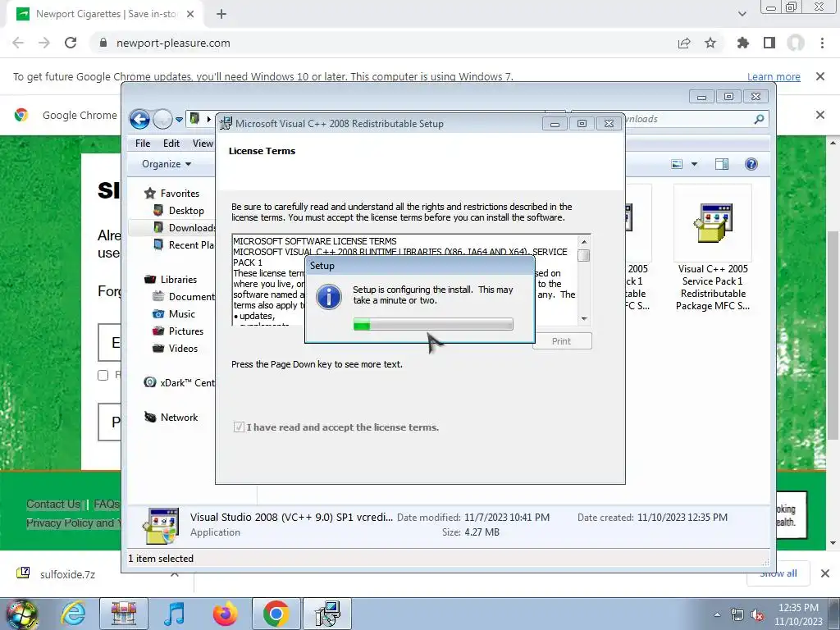840x630 pixels.
Task: Show hidden system tray icons
Action: point(717,614)
